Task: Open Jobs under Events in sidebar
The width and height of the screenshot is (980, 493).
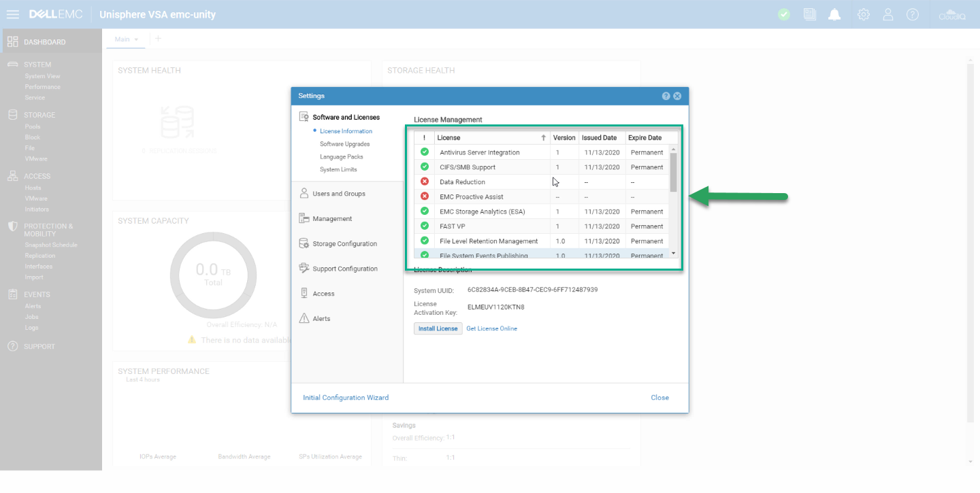Action: coord(32,317)
